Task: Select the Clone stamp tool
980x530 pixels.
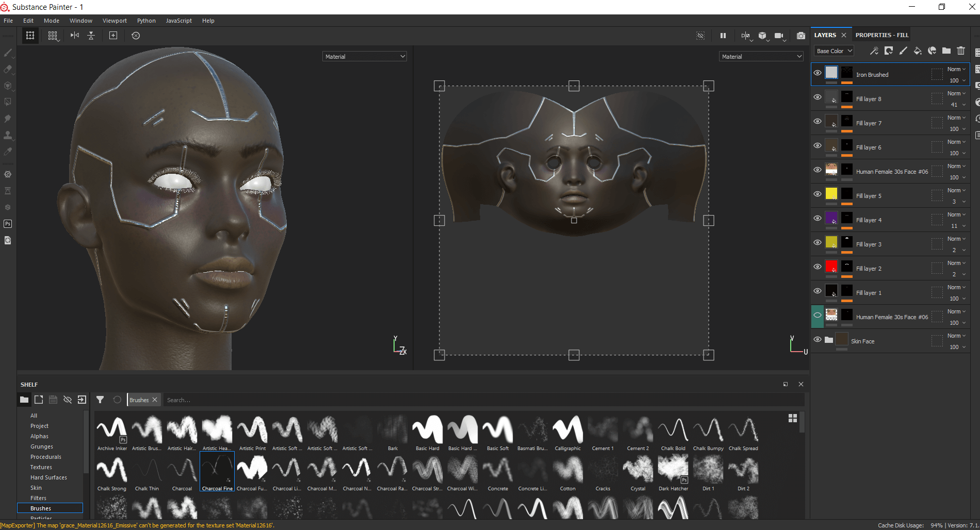Action: point(8,135)
